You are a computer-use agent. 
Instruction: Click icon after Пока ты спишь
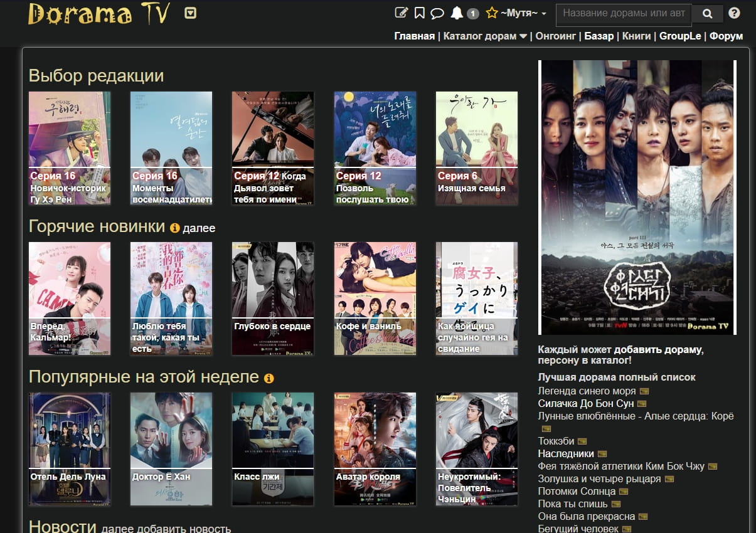coord(616,504)
